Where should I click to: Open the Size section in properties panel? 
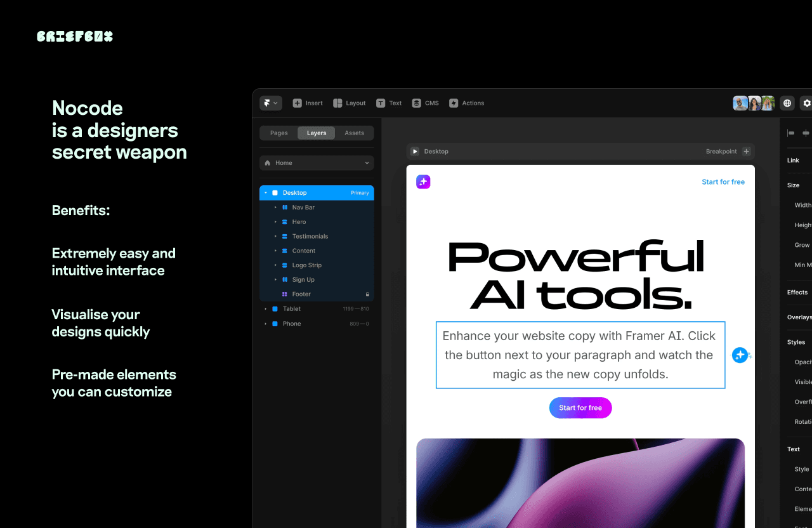[794, 185]
